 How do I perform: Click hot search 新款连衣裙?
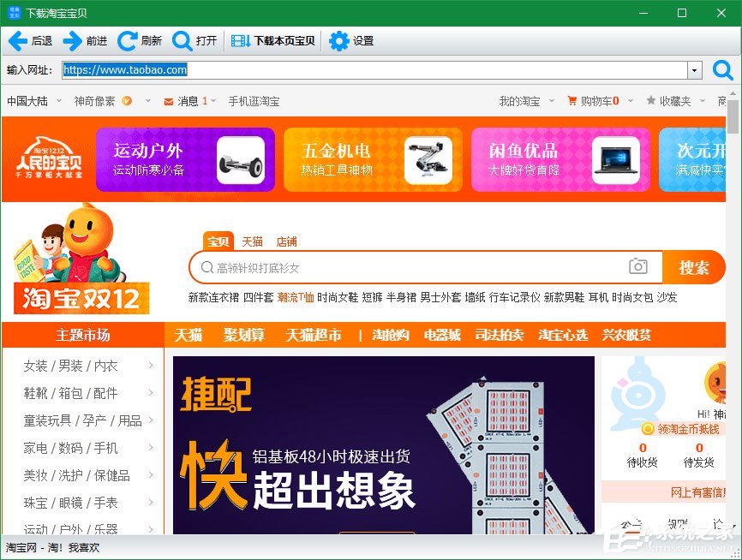(213, 297)
